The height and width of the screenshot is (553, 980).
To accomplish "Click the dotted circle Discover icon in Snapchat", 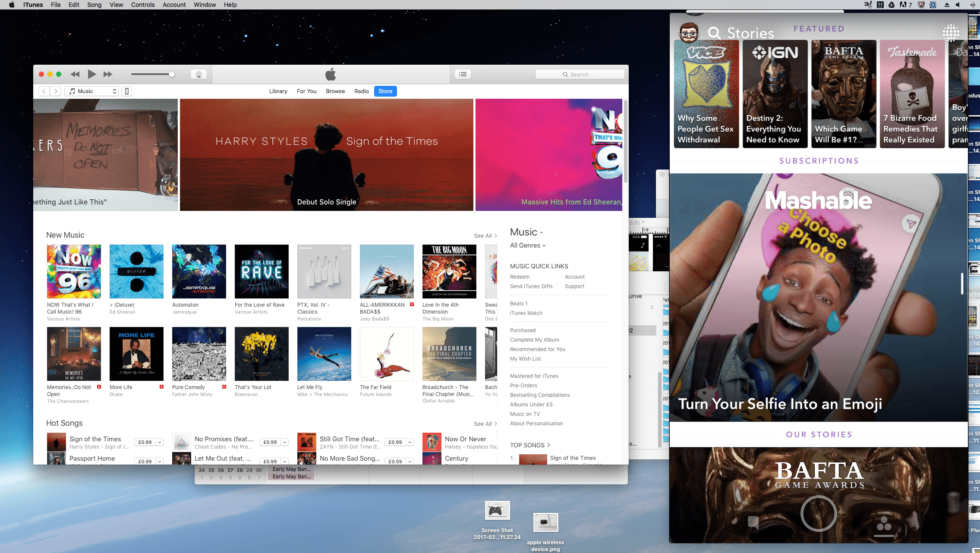I will point(951,32).
